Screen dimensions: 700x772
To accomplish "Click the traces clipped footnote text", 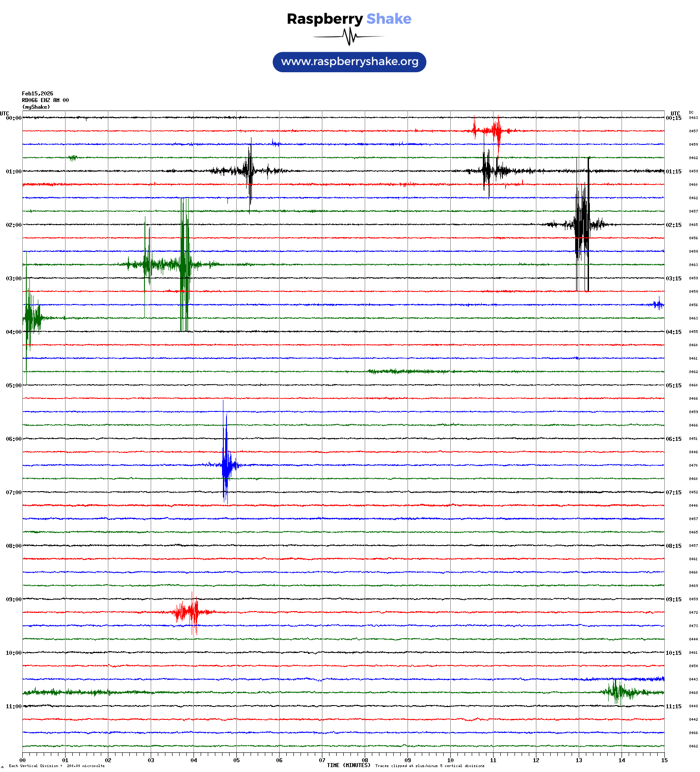I will click(x=429, y=766).
